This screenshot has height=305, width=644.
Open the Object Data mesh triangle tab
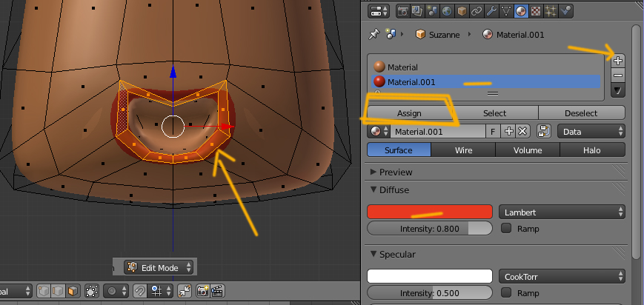point(506,10)
